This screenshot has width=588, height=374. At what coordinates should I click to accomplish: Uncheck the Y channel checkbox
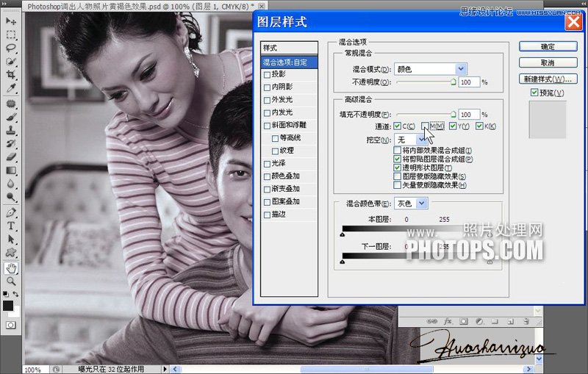(x=453, y=126)
